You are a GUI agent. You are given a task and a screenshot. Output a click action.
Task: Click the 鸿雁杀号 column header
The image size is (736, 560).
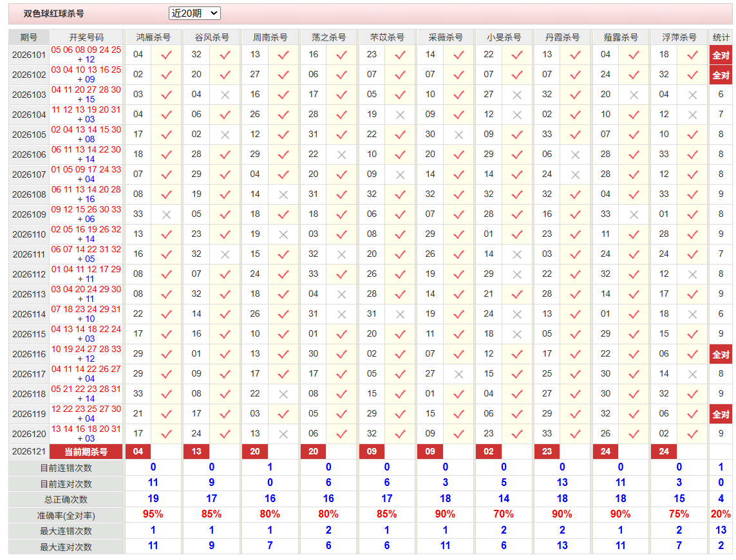(x=153, y=37)
